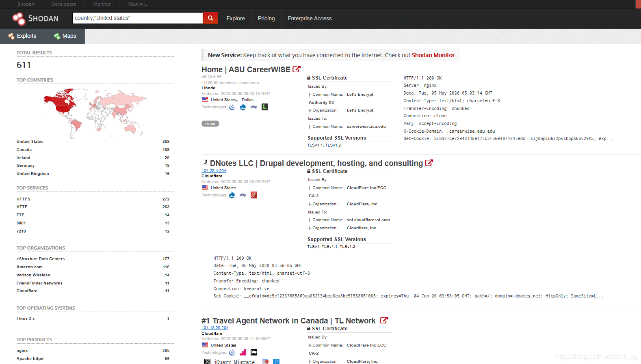The image size is (641, 364).
Task: Click IP 45.79.6.55 in first result
Action: click(212, 77)
